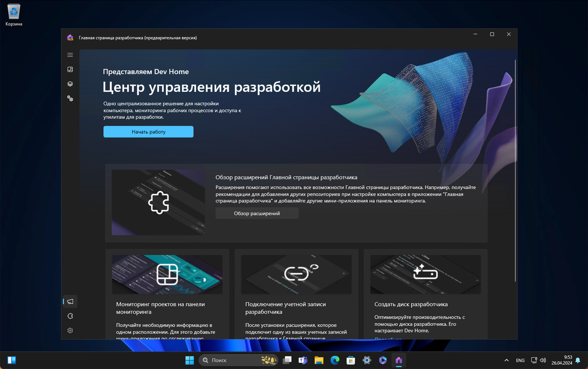Viewport: 588px width, 369px height.
Task: Open the hamburger navigation menu
Action: coord(70,55)
